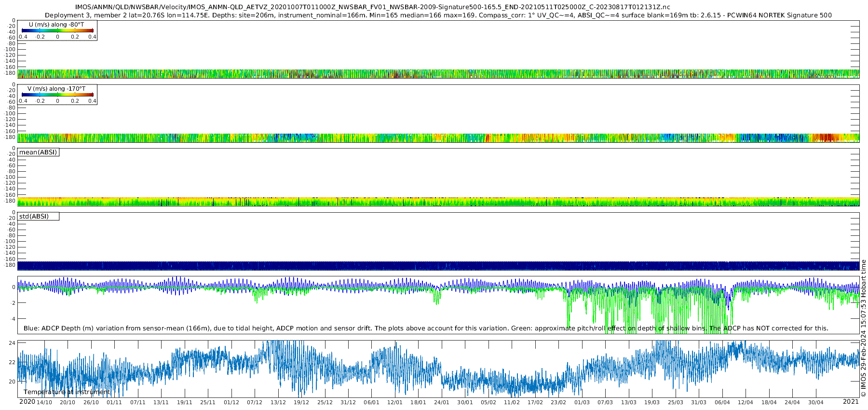Click the Deployment 3 metadata subtitle line
This screenshot has height=410, width=868.
[438, 15]
